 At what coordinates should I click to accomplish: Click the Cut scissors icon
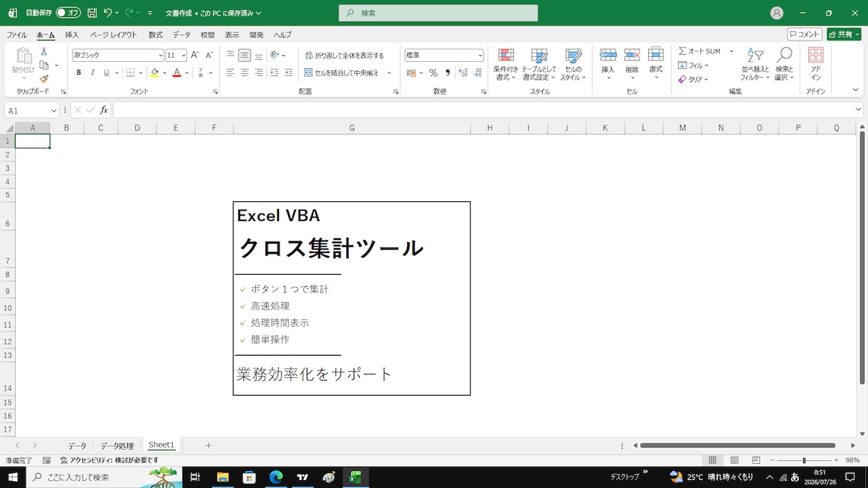[x=43, y=52]
